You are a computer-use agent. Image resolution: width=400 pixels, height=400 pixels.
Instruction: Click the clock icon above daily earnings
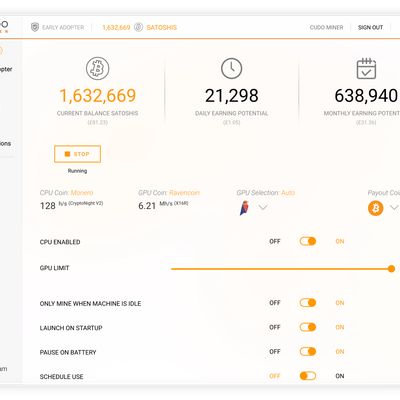pyautogui.click(x=231, y=68)
